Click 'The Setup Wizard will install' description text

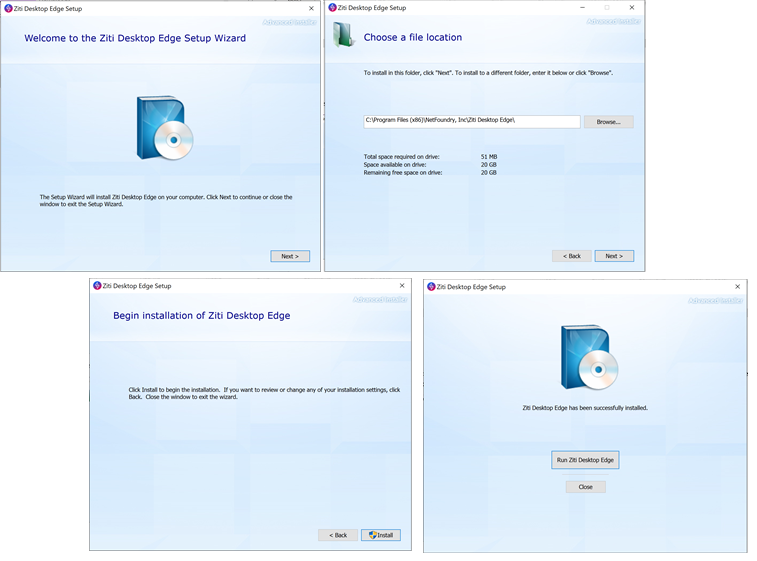tap(166, 200)
